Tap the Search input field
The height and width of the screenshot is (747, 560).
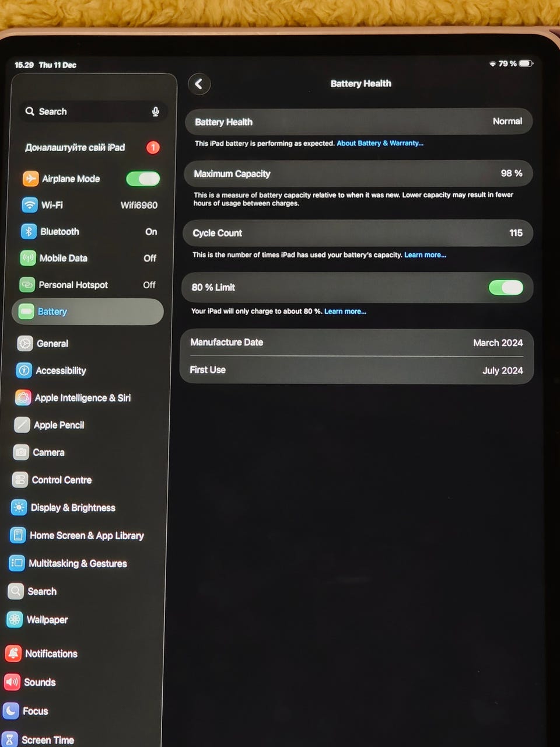(92, 111)
